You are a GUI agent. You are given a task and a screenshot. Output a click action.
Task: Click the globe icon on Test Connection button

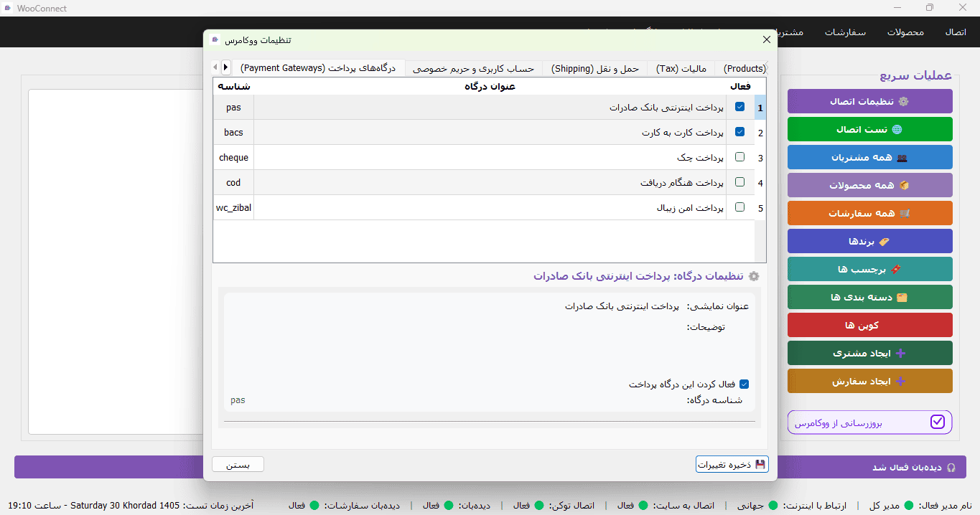pyautogui.click(x=896, y=130)
